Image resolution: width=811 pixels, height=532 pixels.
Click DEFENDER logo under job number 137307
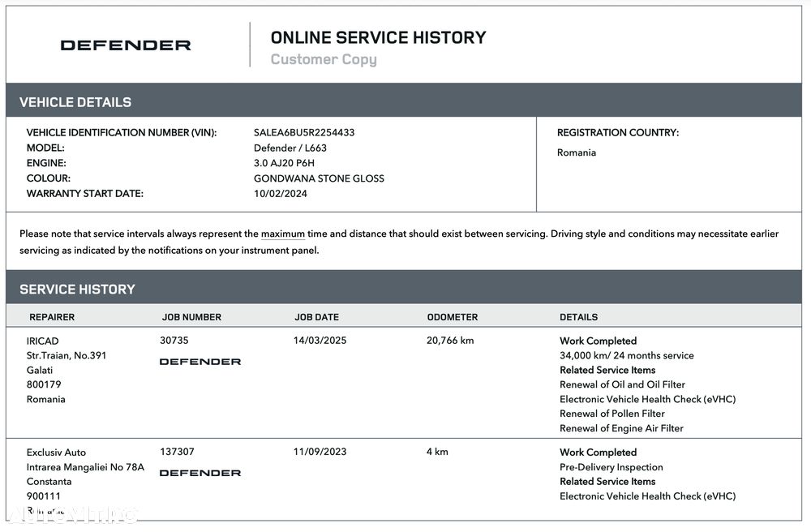(x=200, y=473)
